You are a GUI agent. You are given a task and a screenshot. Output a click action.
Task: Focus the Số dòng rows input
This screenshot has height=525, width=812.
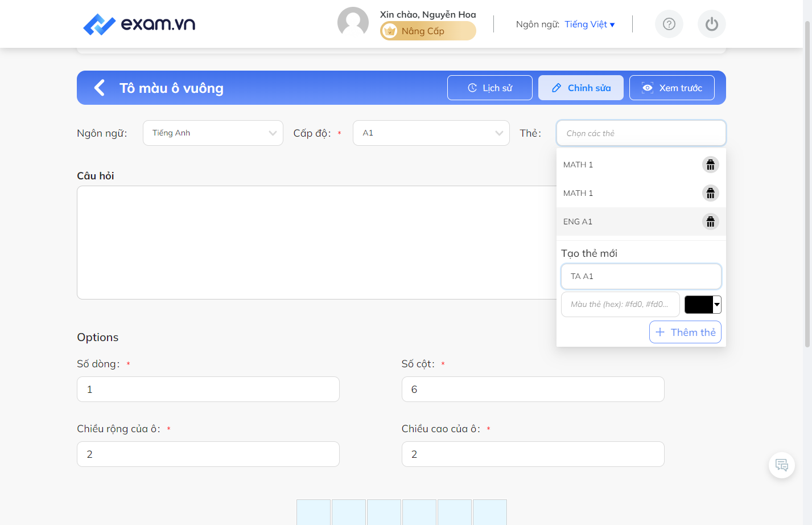208,389
